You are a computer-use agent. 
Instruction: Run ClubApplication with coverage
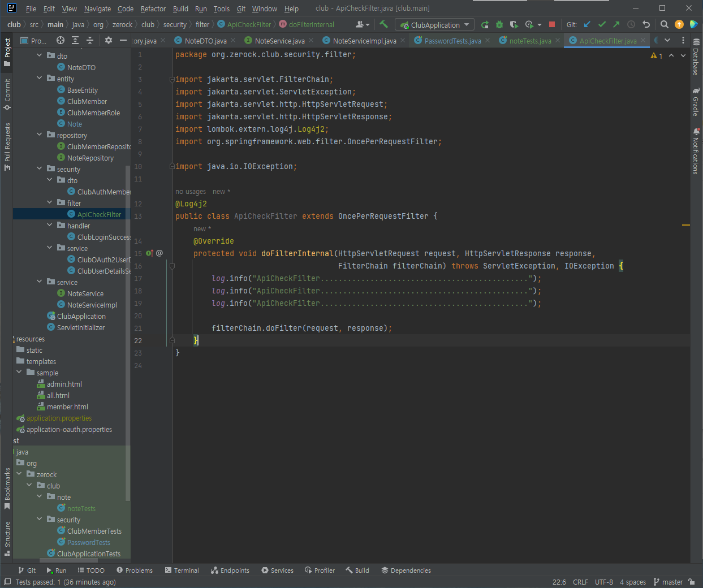tap(514, 24)
